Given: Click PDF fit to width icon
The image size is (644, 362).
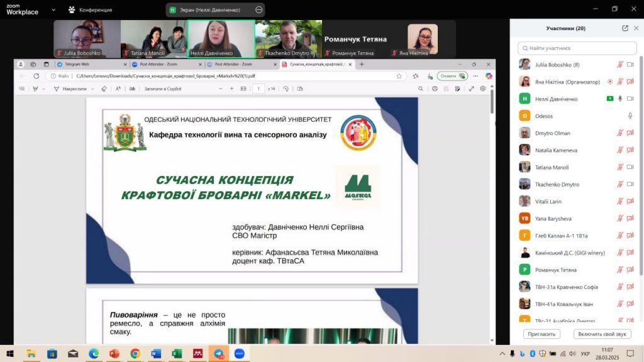Looking at the screenshot, I should point(243,89).
